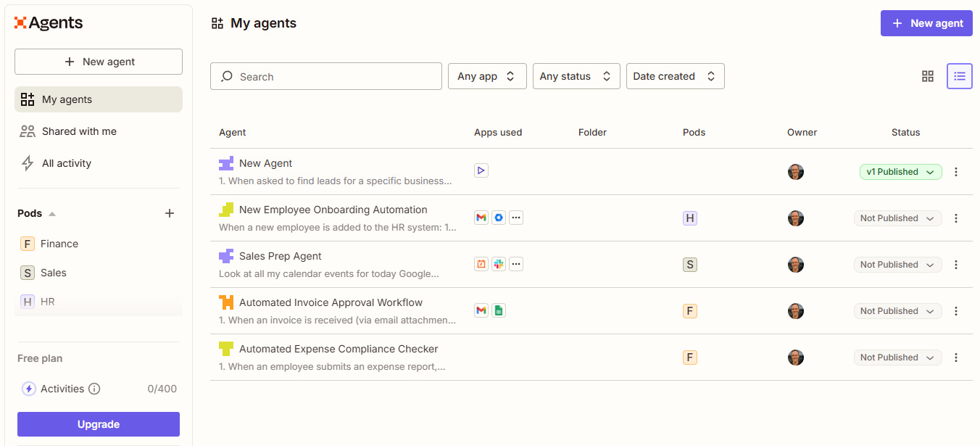
Task: Switch to Shared with me
Action: coord(77,131)
